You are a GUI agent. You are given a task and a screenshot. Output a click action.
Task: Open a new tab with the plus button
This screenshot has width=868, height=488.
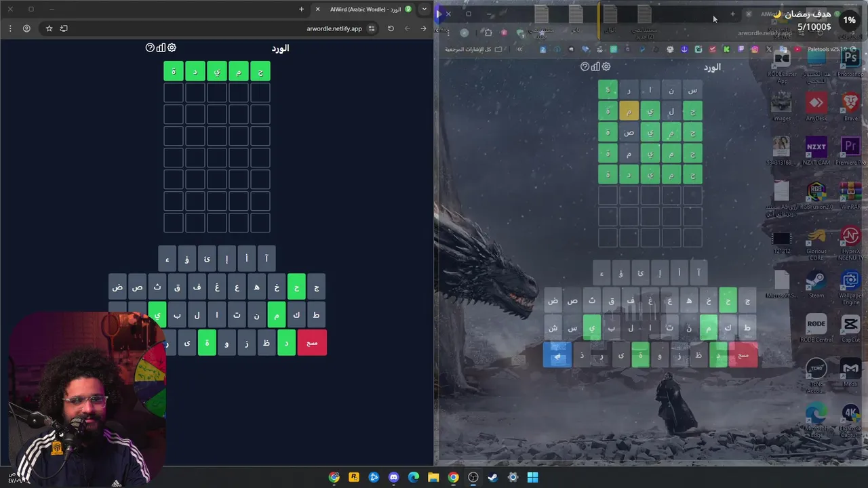coord(301,9)
